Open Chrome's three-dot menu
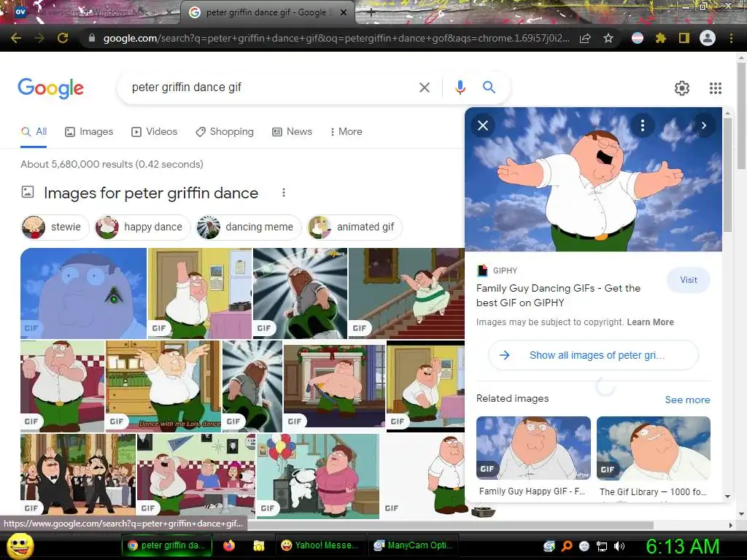The width and height of the screenshot is (747, 560). [x=731, y=38]
